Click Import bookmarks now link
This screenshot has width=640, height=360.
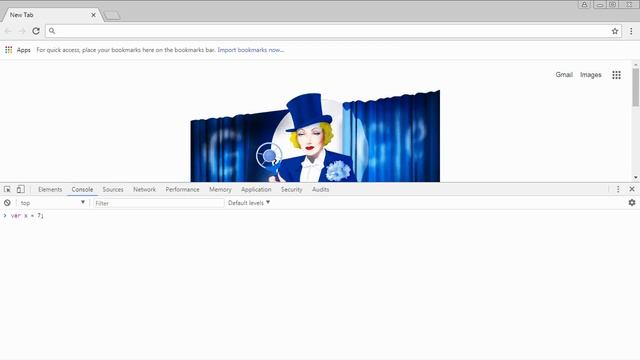[251, 50]
